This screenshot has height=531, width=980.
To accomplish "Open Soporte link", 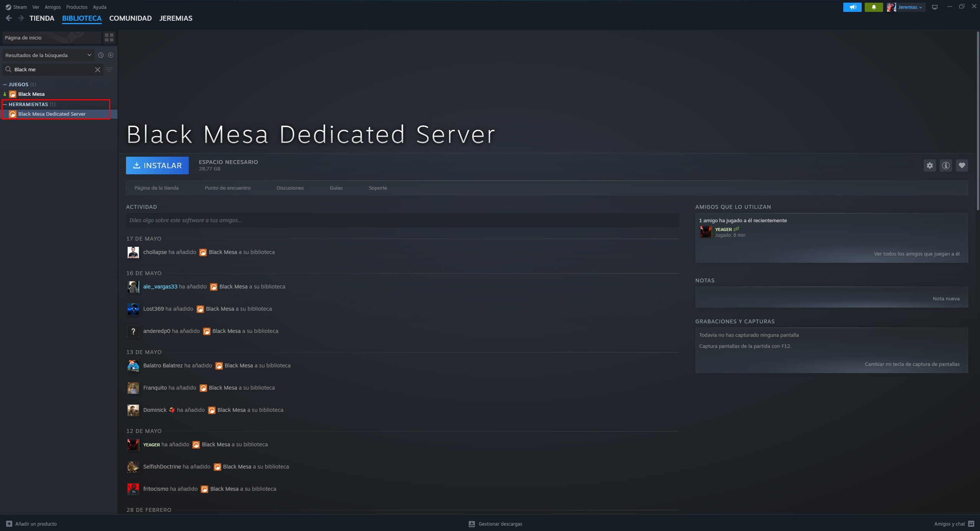I will click(378, 188).
